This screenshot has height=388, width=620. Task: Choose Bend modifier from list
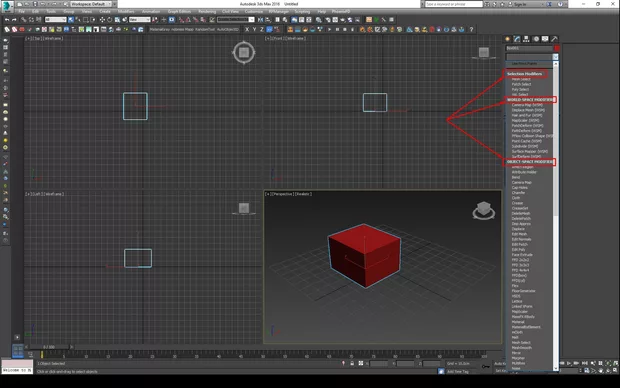click(x=516, y=177)
